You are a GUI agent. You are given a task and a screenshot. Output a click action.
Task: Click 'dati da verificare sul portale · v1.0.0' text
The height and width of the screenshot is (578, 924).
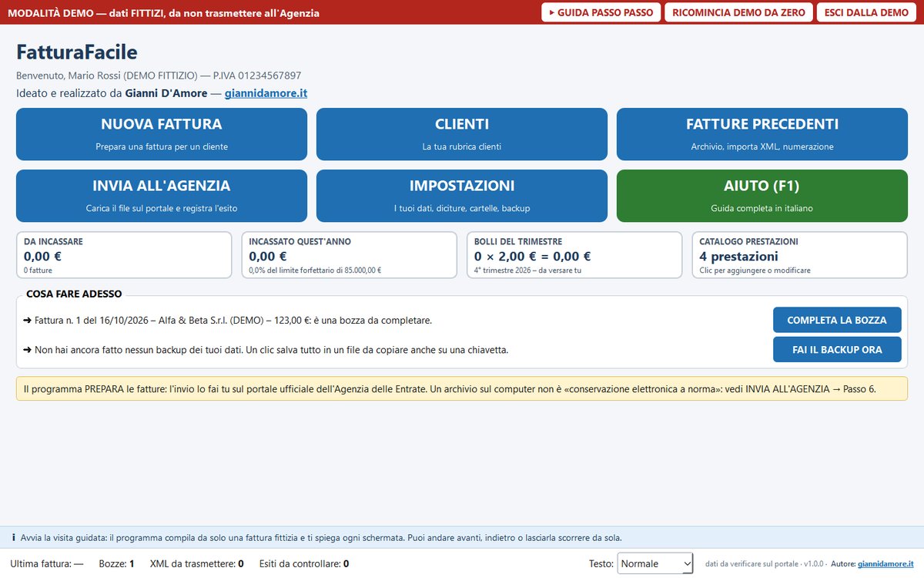765,564
